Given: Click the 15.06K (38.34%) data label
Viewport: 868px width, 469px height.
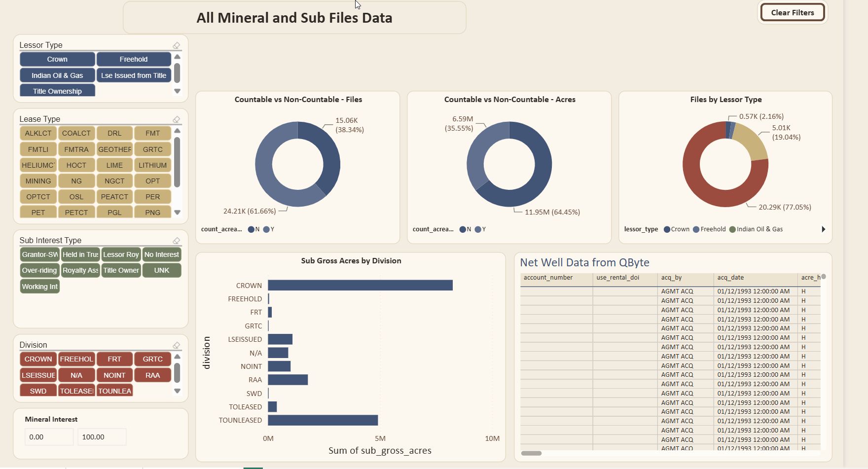Looking at the screenshot, I should 349,125.
